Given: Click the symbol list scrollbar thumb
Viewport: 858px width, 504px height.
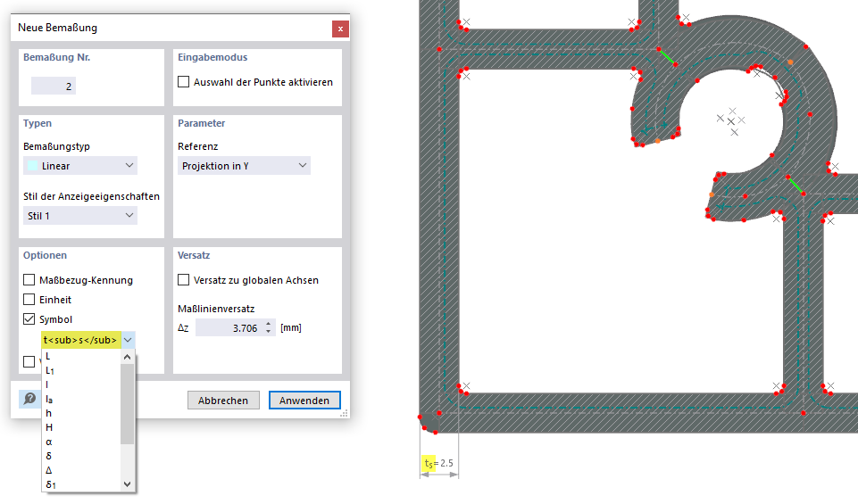Looking at the screenshot, I should click(x=127, y=404).
